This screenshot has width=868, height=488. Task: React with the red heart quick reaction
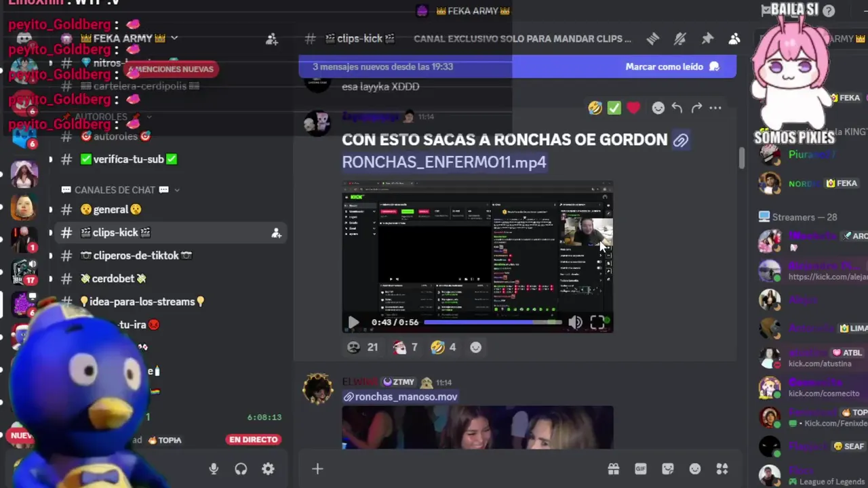pyautogui.click(x=633, y=108)
